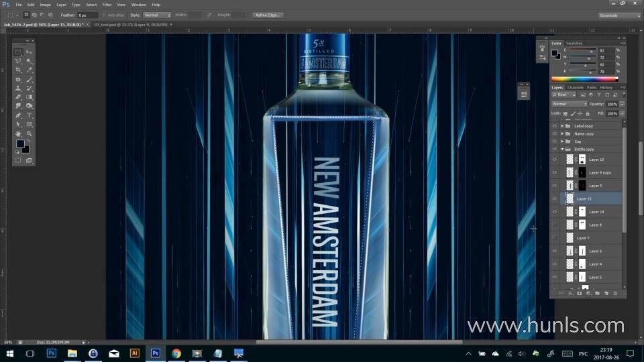Viewport: 644px width, 362px height.
Task: Open the Fill slider dropdown arrow
Action: pos(623,114)
